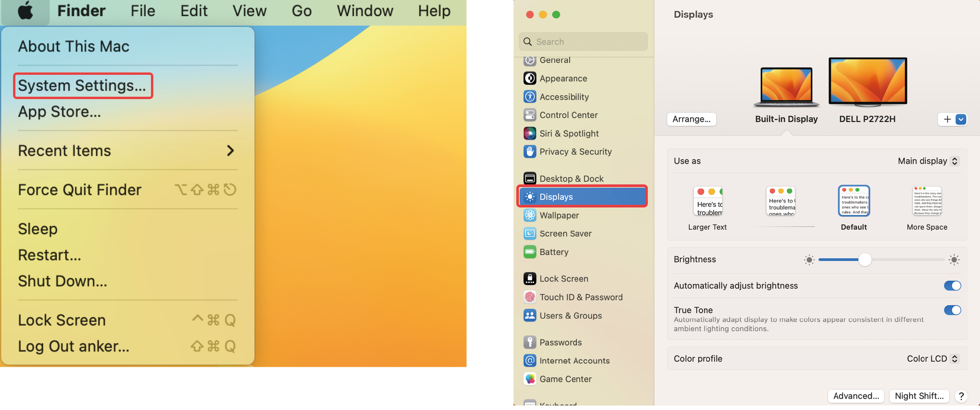Image resolution: width=980 pixels, height=410 pixels.
Task: Open Accessibility settings icon in sidebar
Action: 529,97
